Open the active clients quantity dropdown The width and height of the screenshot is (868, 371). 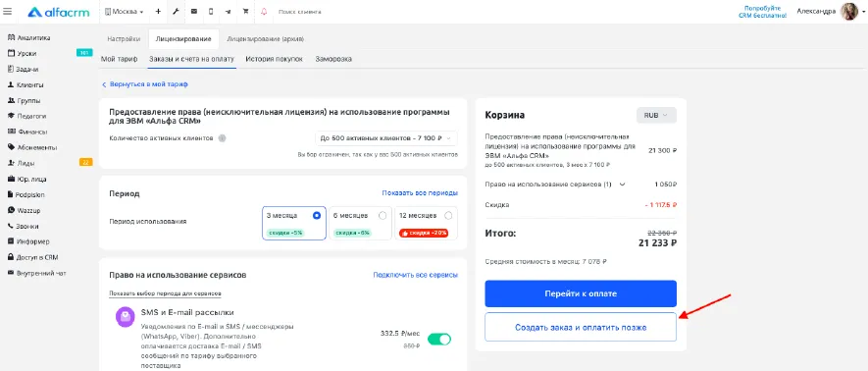pyautogui.click(x=385, y=138)
